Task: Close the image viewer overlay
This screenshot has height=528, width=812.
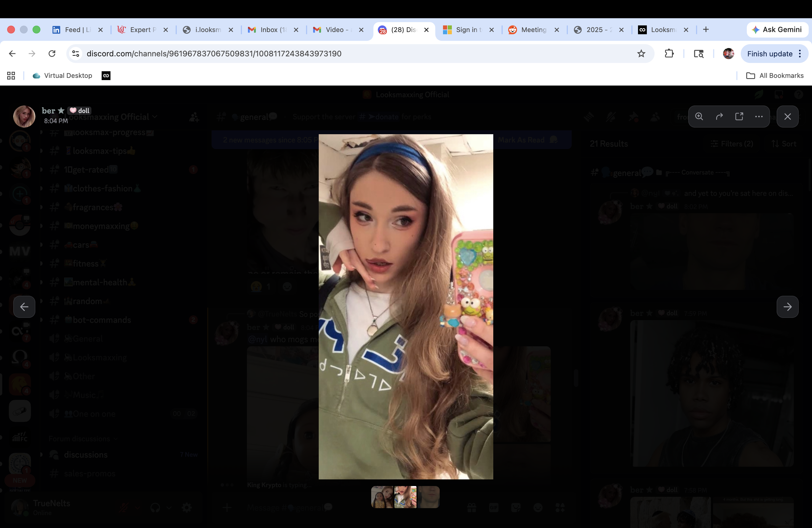Action: tap(787, 116)
